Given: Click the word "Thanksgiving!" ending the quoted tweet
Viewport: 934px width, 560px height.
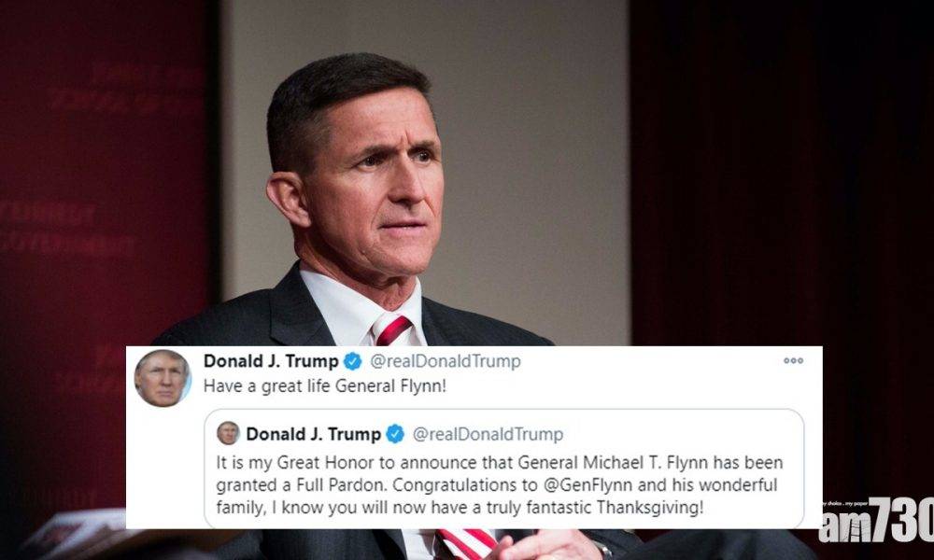Looking at the screenshot, I should point(650,509).
